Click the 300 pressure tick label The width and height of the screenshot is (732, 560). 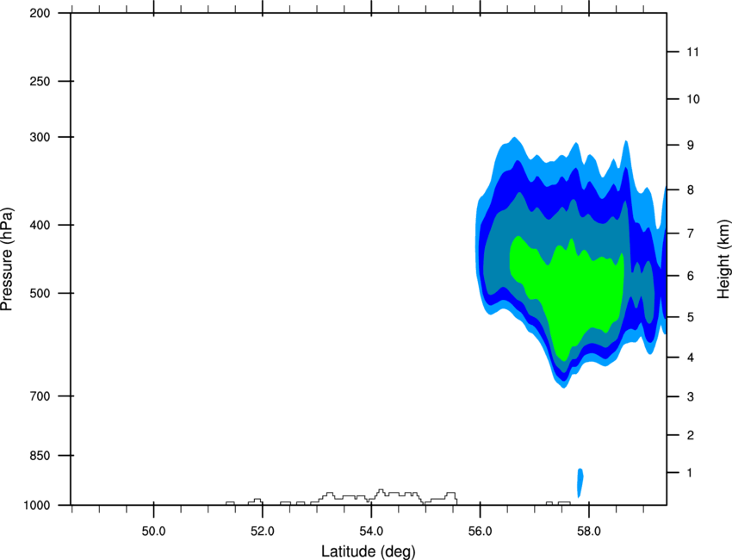click(x=40, y=137)
